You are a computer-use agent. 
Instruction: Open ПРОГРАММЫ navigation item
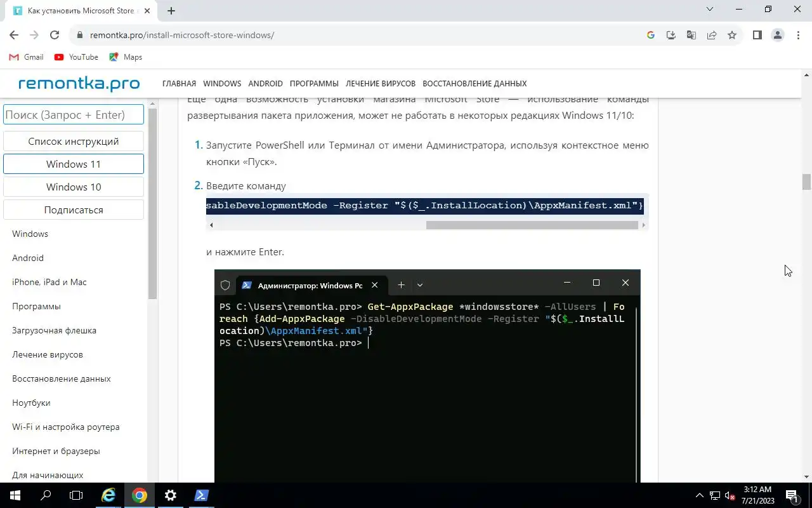click(x=314, y=84)
